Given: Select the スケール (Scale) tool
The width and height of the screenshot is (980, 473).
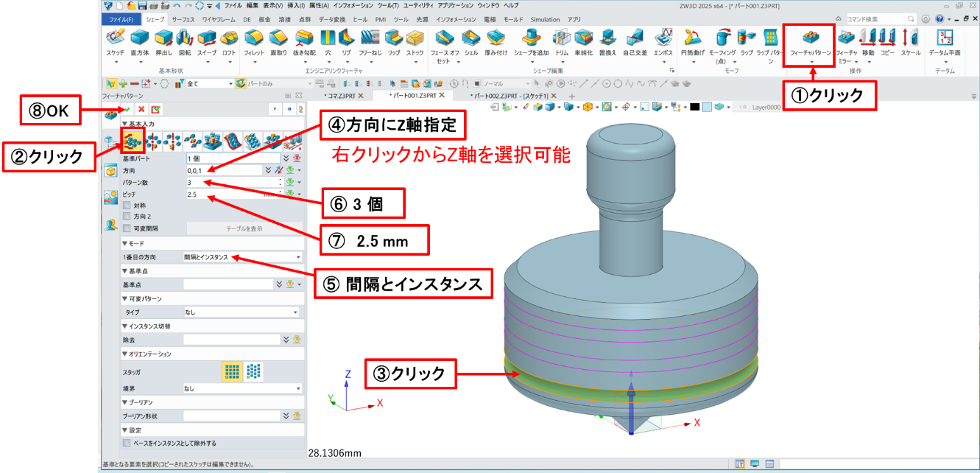Looking at the screenshot, I should 910,37.
